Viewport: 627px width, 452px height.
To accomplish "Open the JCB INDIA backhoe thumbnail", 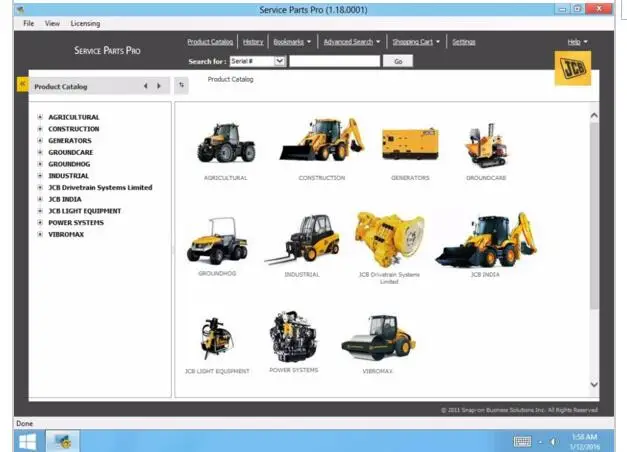I will tap(486, 240).
